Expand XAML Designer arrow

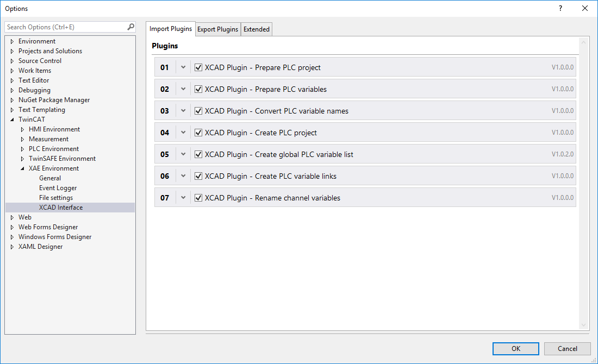pos(12,247)
